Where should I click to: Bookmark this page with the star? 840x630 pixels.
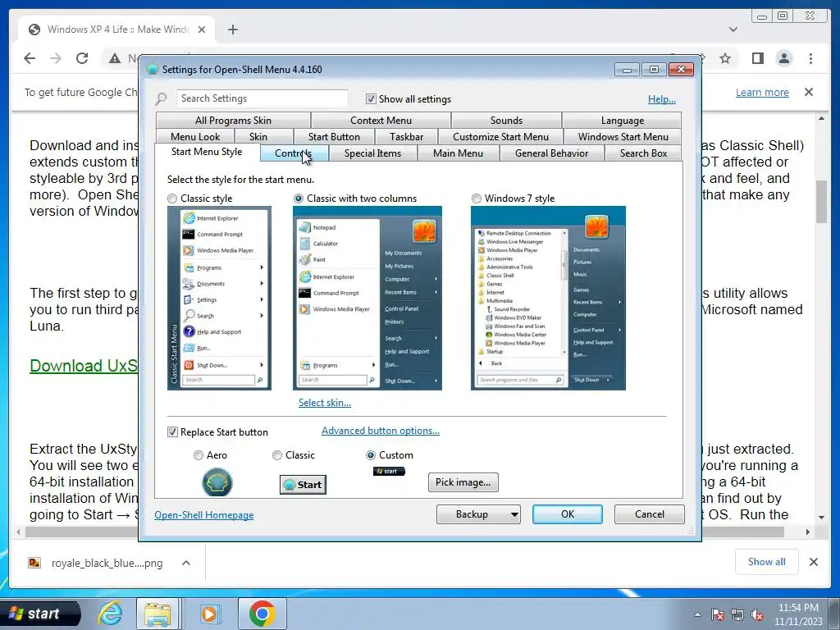click(x=725, y=58)
